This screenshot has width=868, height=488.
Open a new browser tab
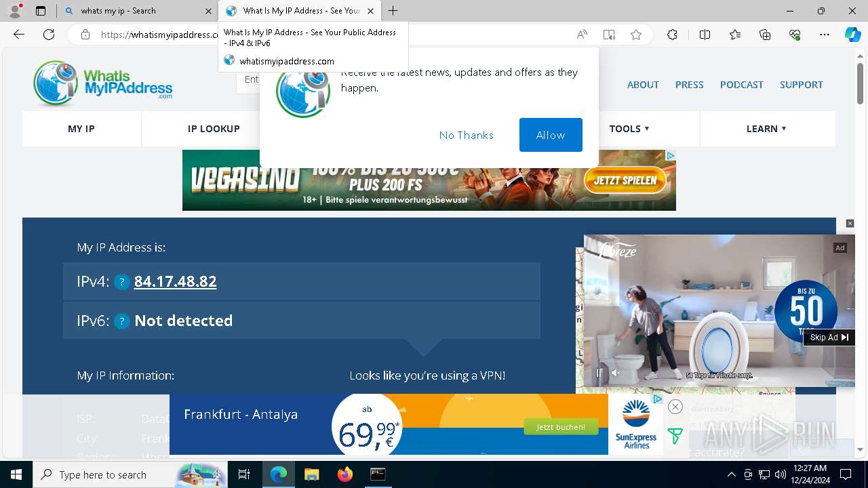point(393,11)
